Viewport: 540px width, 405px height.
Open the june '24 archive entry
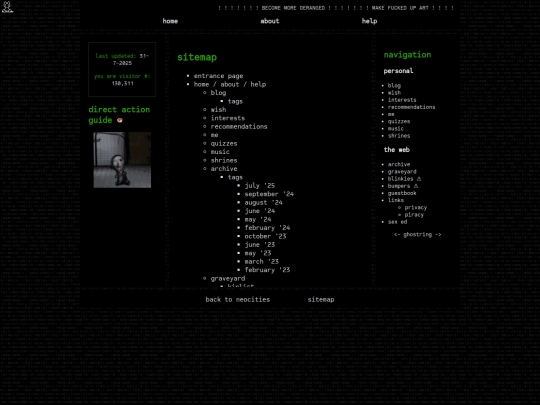pyautogui.click(x=260, y=211)
